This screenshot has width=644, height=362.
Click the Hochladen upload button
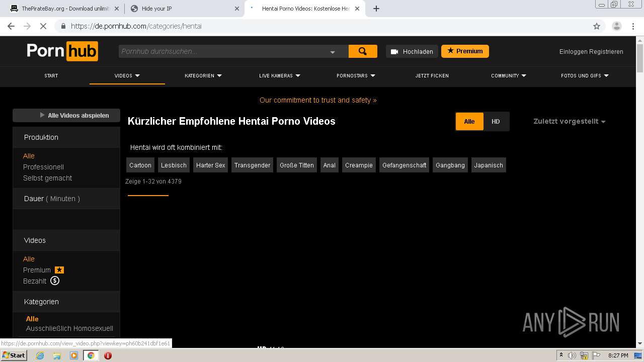[412, 51]
